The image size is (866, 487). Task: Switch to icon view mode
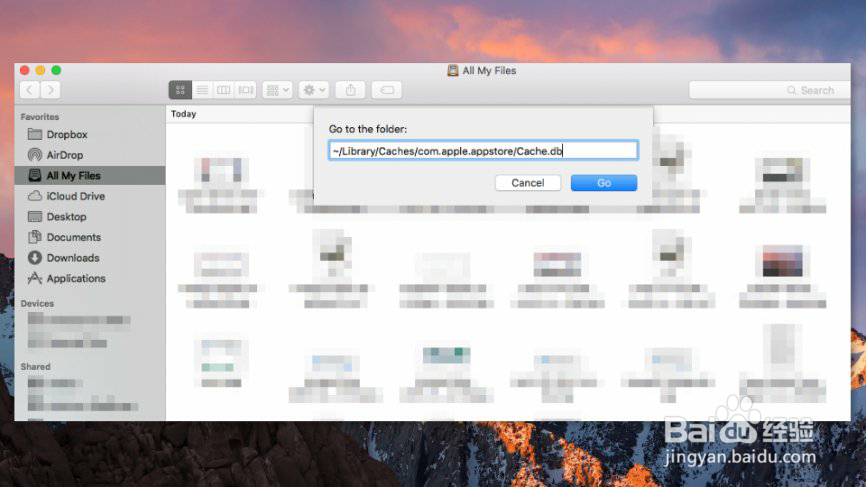coord(180,90)
